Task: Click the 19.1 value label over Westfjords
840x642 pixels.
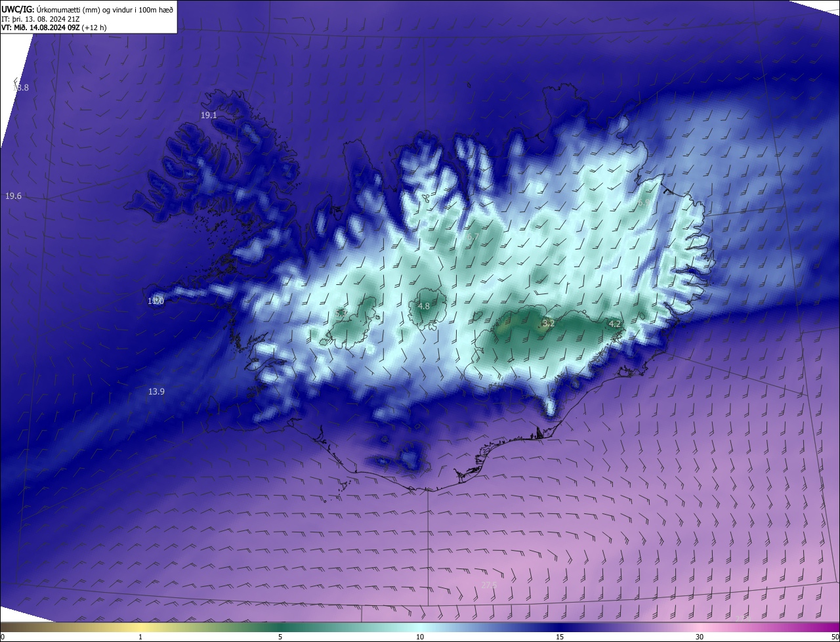Action: pos(209,115)
